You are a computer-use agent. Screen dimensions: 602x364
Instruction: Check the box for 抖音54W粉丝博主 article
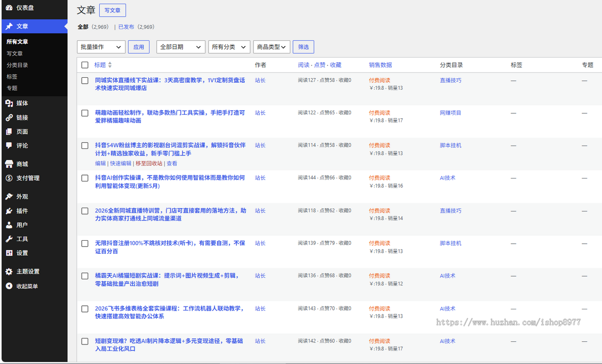click(x=85, y=145)
